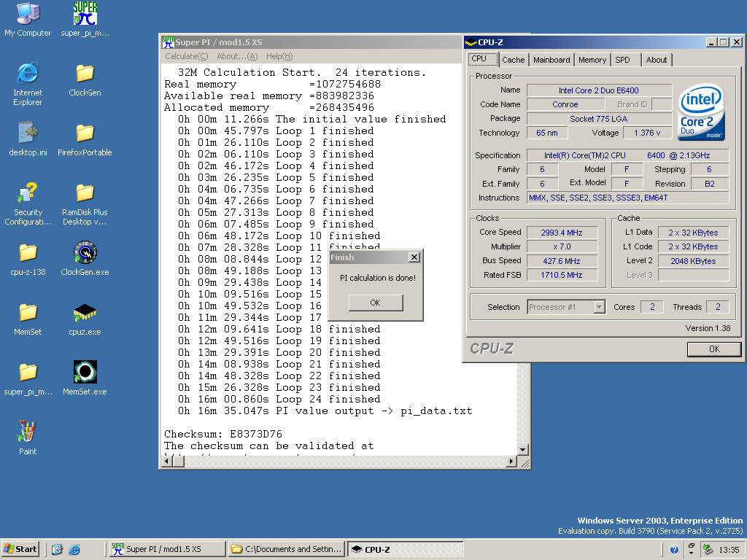Click the OK button in CPU-Z
This screenshot has width=747, height=560.
click(714, 349)
